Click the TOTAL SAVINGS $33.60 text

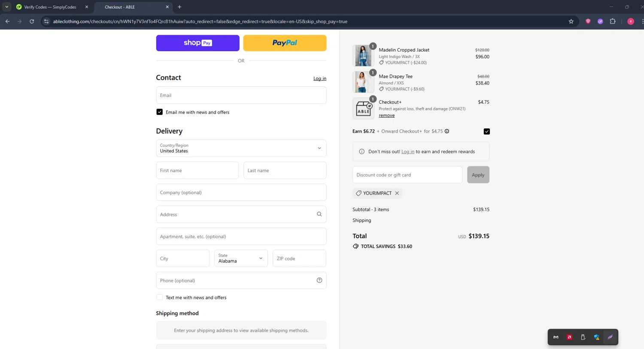pyautogui.click(x=386, y=246)
